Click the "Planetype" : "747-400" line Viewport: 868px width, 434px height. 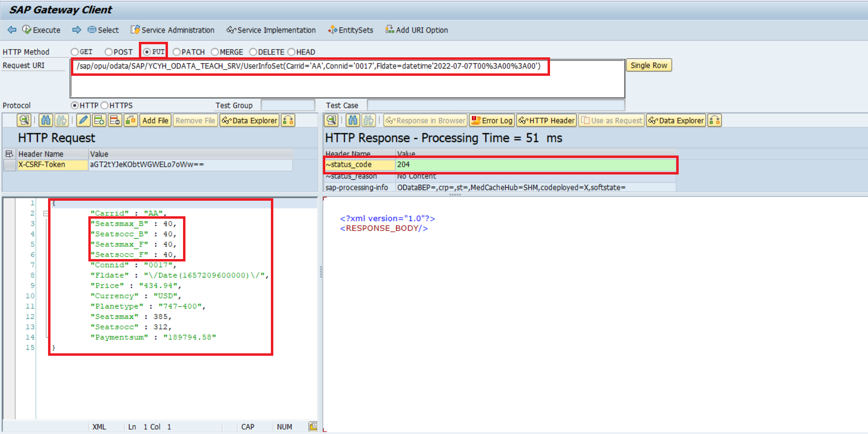[x=148, y=306]
